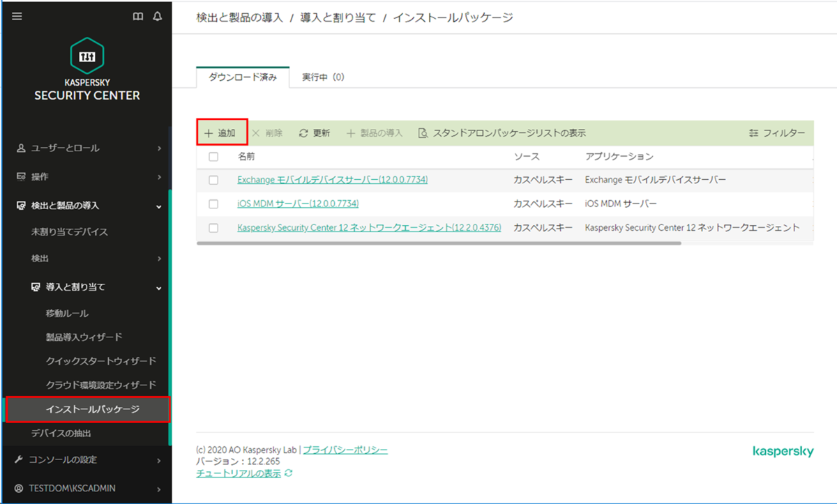837x504 pixels.
Task: Collapse the 導入と割り当て sidebar section
Action: [158, 287]
